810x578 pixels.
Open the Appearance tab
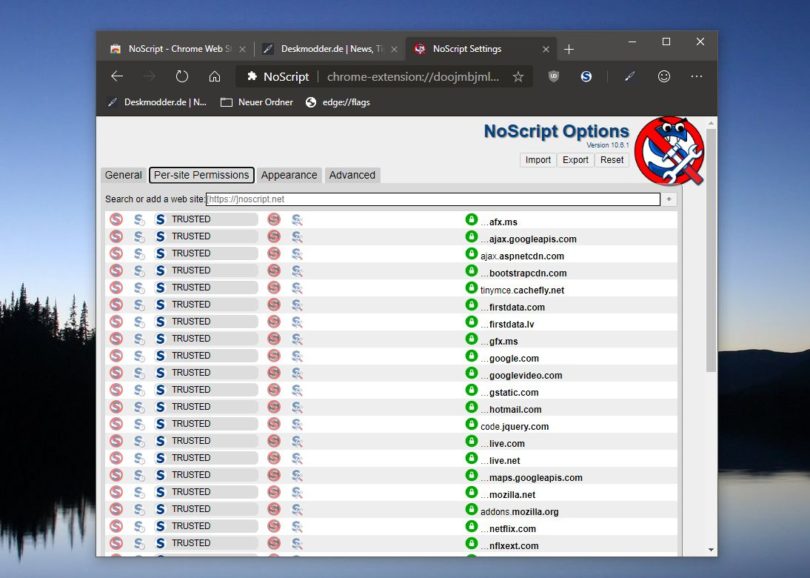[289, 175]
